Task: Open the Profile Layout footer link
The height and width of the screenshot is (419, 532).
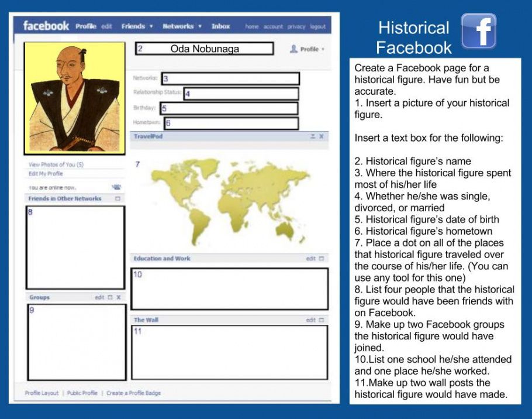Action: 42,393
